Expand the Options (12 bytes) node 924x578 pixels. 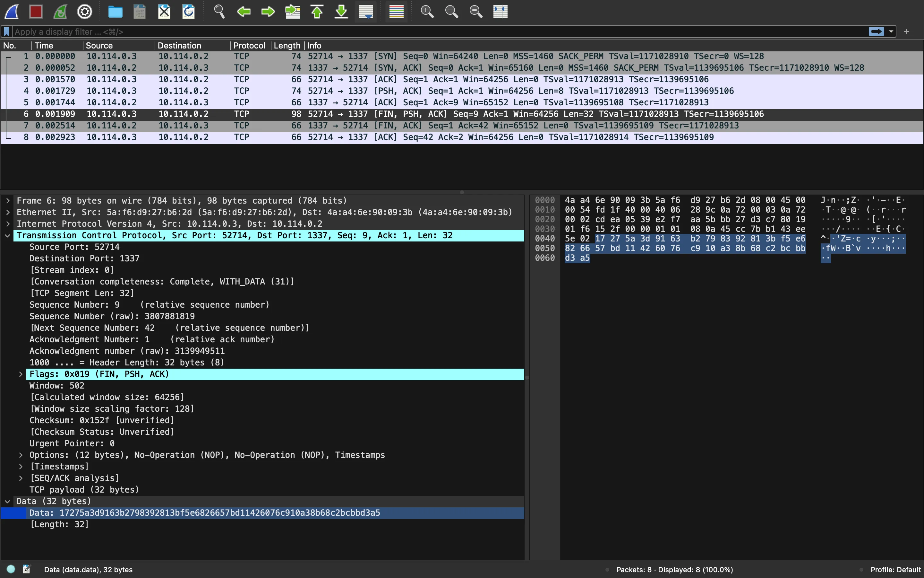[21, 455]
